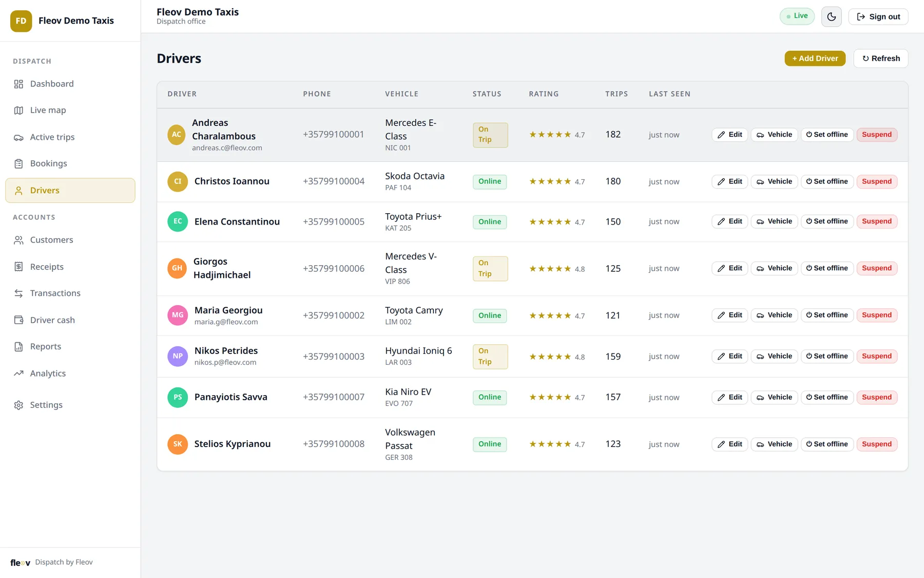Click Andreas Charalambous AC avatar
This screenshot has height=578, width=924.
[177, 135]
